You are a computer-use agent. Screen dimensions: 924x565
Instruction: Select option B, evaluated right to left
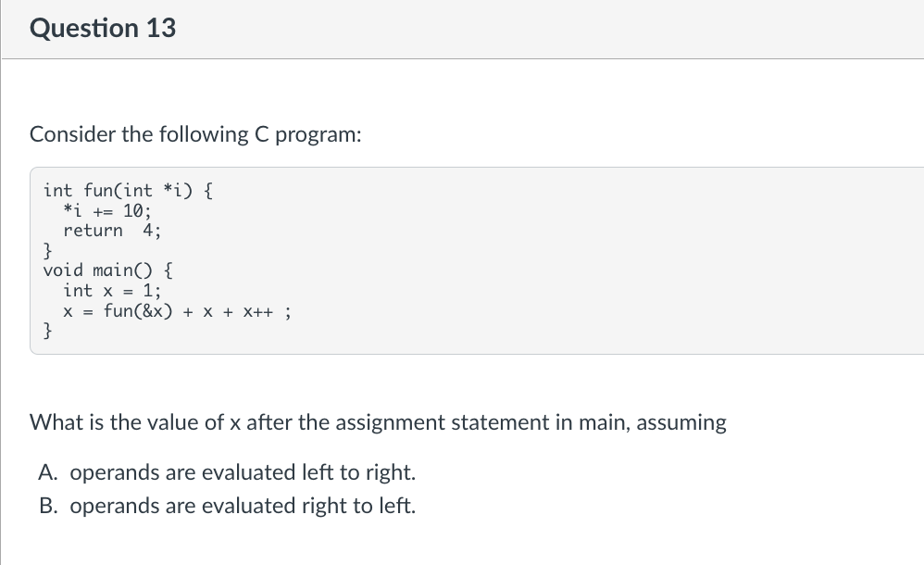pos(228,506)
